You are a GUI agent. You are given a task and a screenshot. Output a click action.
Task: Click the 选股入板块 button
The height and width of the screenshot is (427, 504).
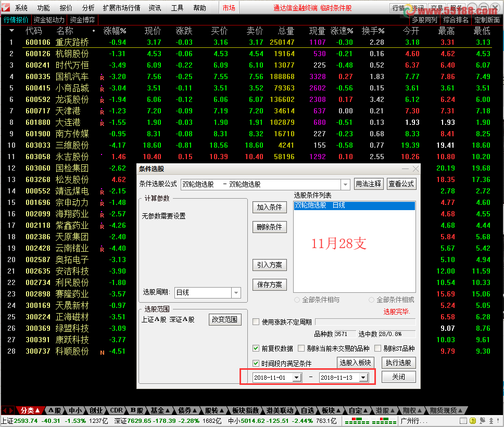point(356,363)
